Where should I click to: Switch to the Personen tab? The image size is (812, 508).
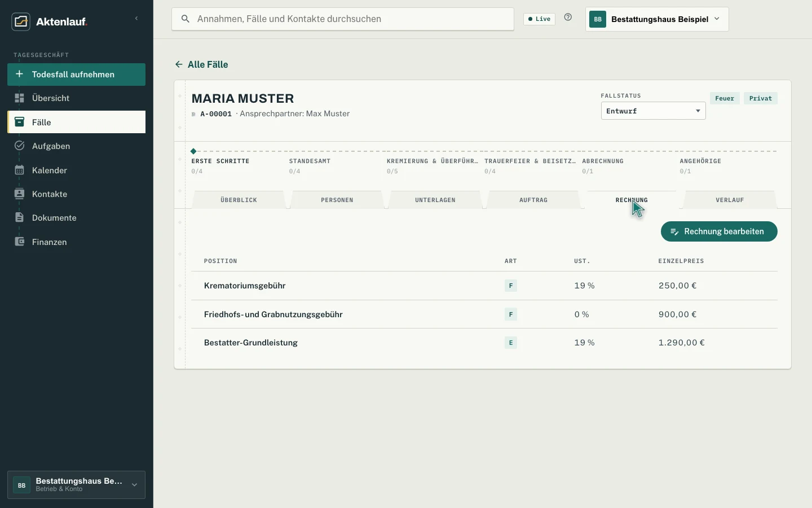point(337,200)
